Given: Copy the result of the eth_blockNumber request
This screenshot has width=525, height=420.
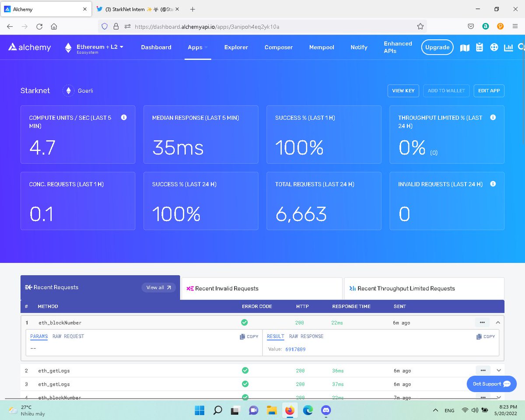Looking at the screenshot, I should pyautogui.click(x=486, y=336).
